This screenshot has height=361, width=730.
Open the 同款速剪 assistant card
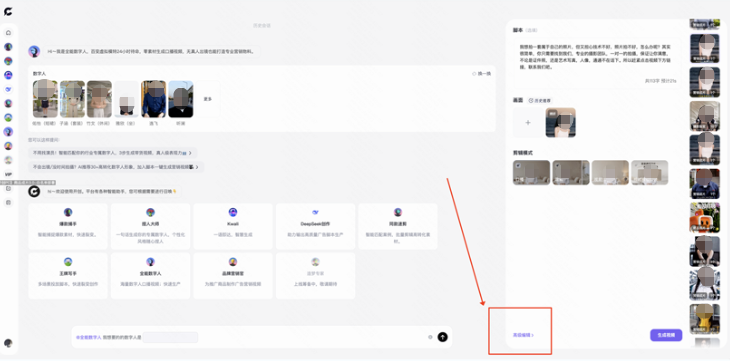point(398,226)
